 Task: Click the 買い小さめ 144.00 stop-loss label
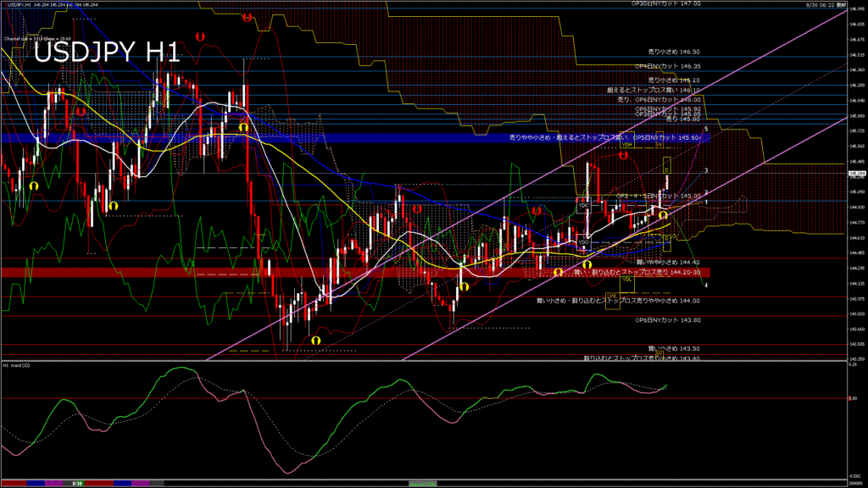point(618,301)
